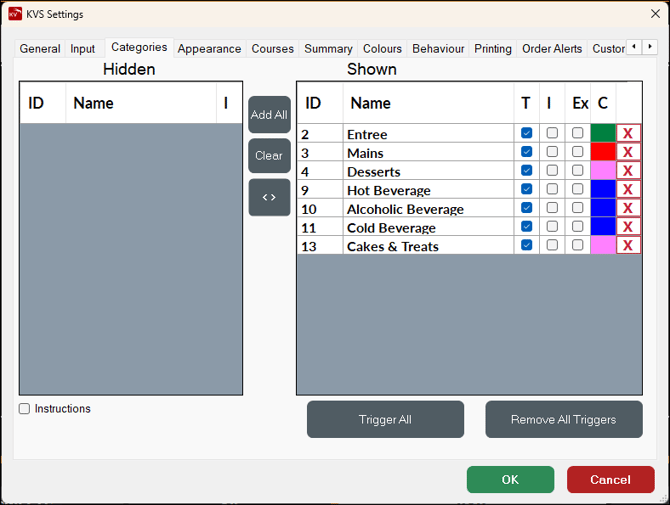670x505 pixels.
Task: Enable the Instructions checkbox
Action: coord(24,409)
